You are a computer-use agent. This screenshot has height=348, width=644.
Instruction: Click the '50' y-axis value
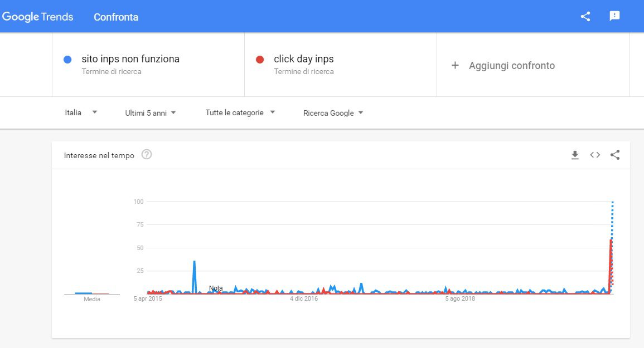point(140,248)
